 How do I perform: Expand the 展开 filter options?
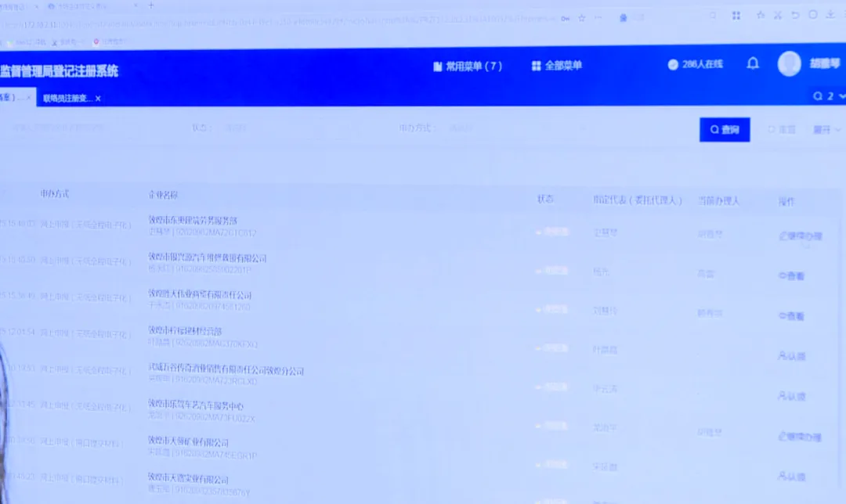click(x=826, y=130)
